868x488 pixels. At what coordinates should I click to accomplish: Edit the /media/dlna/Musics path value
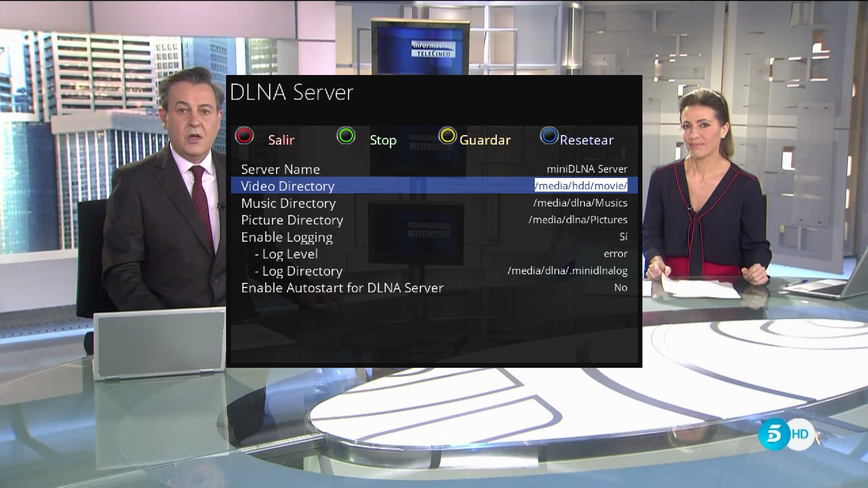[x=580, y=203]
